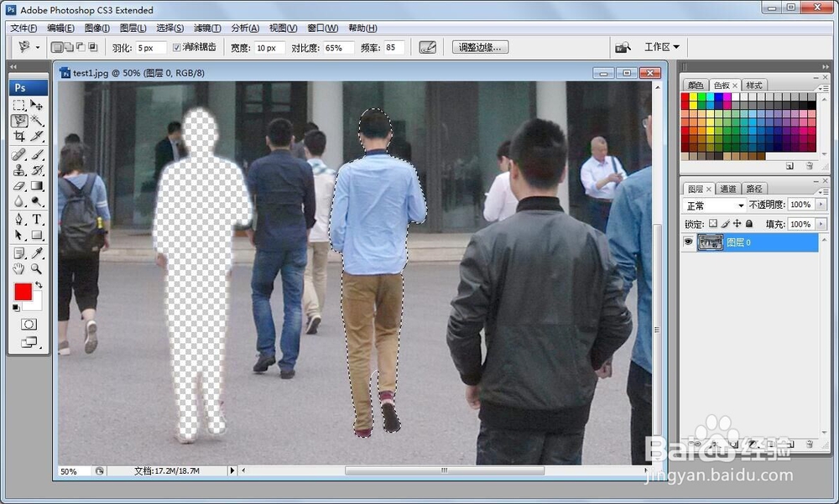The width and height of the screenshot is (839, 504).
Task: Click the 调整边缘 refine edge button
Action: [479, 47]
